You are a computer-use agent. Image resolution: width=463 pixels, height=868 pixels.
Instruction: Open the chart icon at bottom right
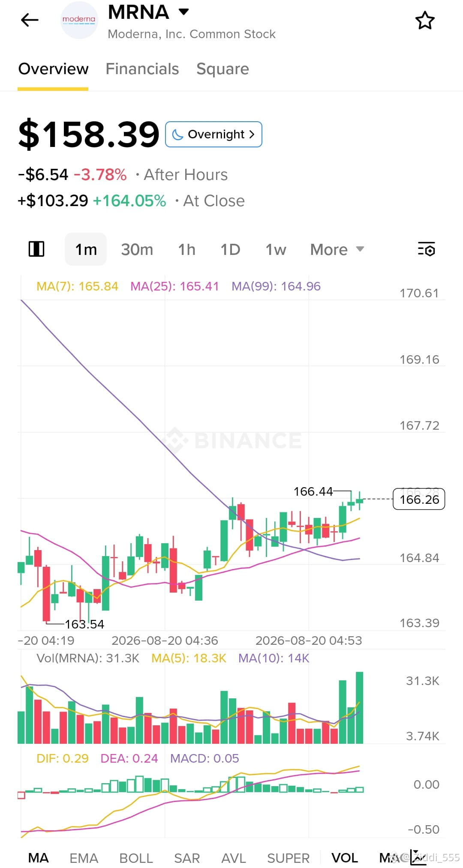pyautogui.click(x=418, y=857)
